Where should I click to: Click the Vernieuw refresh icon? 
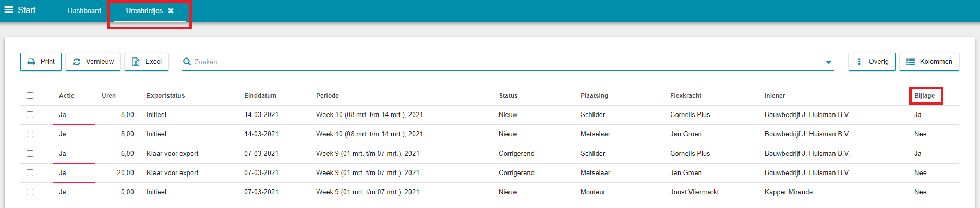[77, 62]
